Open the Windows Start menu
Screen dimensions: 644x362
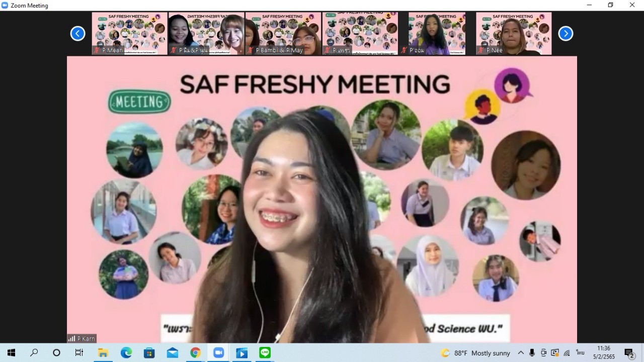tap(11, 353)
